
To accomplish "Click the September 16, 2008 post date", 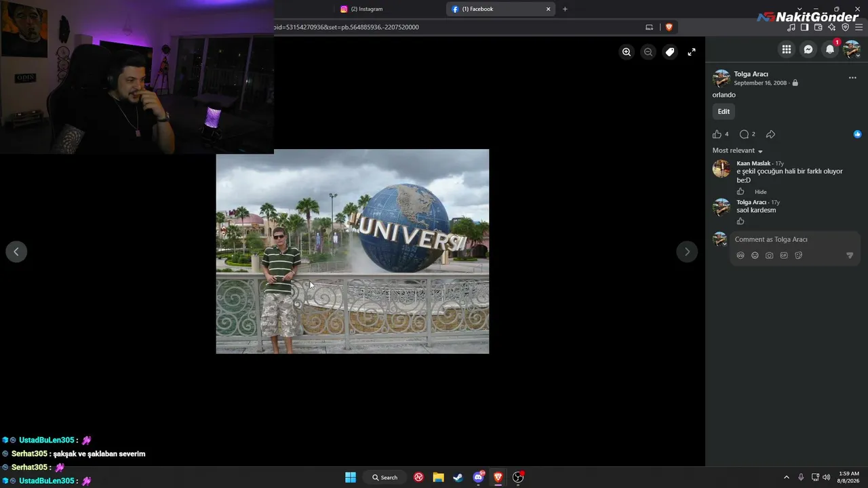I will pos(760,83).
